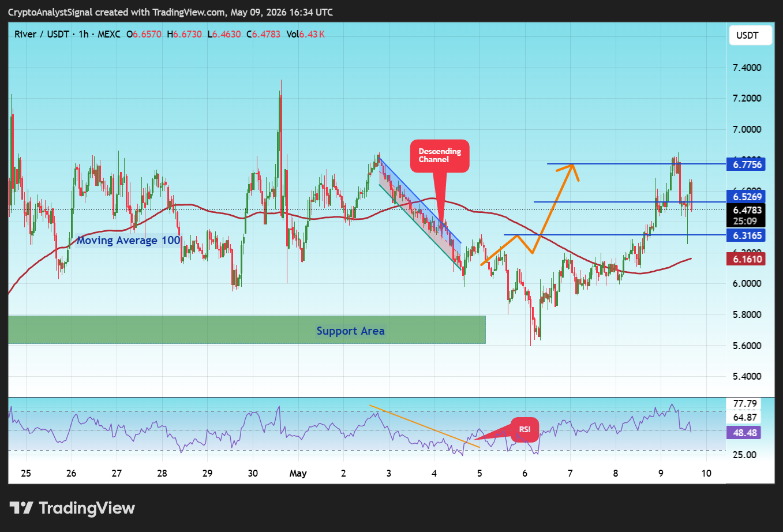Click the May label on time axis
The width and height of the screenshot is (783, 532).
point(298,473)
